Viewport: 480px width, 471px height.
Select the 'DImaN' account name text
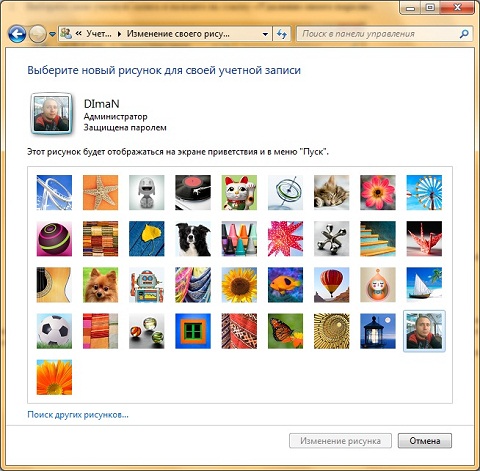101,104
